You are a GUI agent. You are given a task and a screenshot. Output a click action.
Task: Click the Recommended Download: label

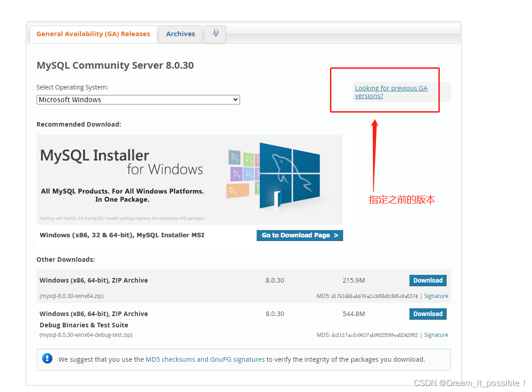point(79,124)
